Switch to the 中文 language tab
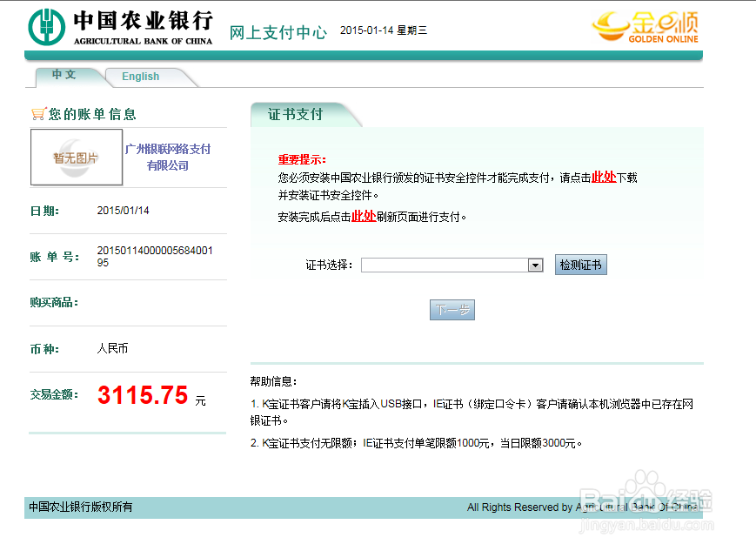This screenshot has width=756, height=551. (x=64, y=75)
